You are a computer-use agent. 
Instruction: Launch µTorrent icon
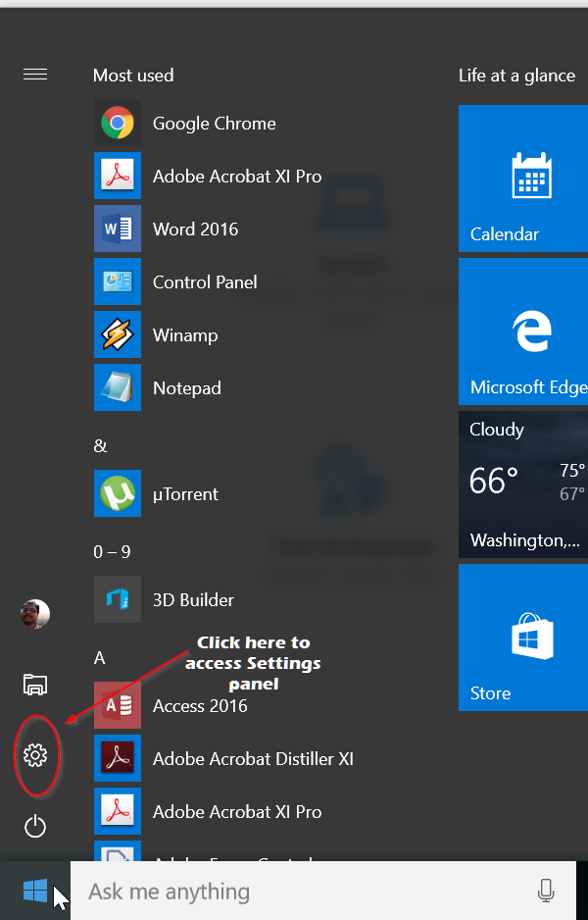coord(118,492)
